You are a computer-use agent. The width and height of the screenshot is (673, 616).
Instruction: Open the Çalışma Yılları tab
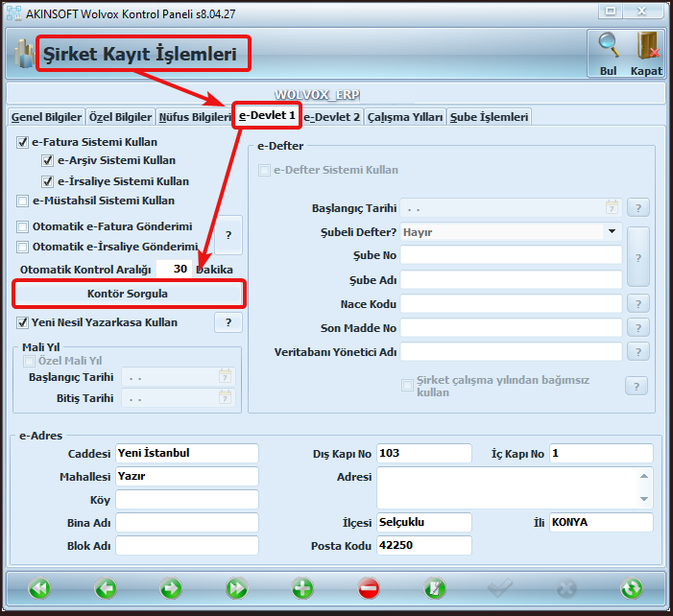click(x=405, y=117)
